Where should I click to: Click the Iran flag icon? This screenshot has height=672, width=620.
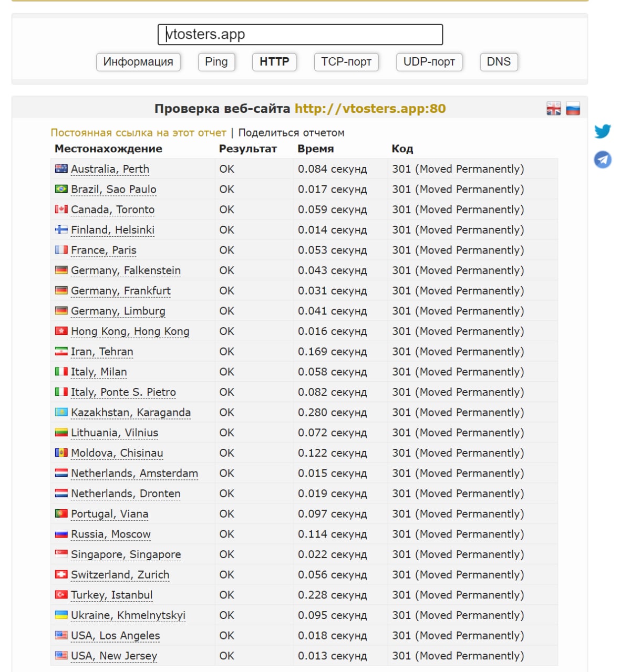tap(61, 351)
